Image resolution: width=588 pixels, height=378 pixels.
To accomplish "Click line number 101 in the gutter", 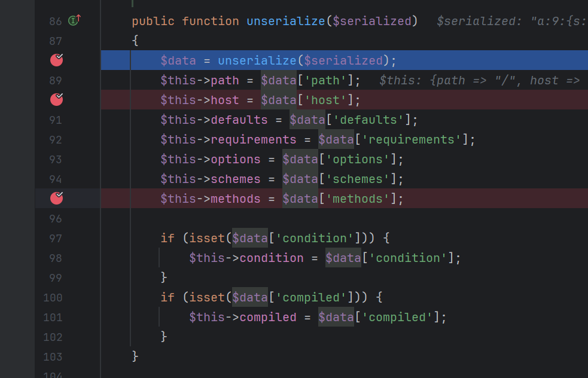I will [x=53, y=317].
